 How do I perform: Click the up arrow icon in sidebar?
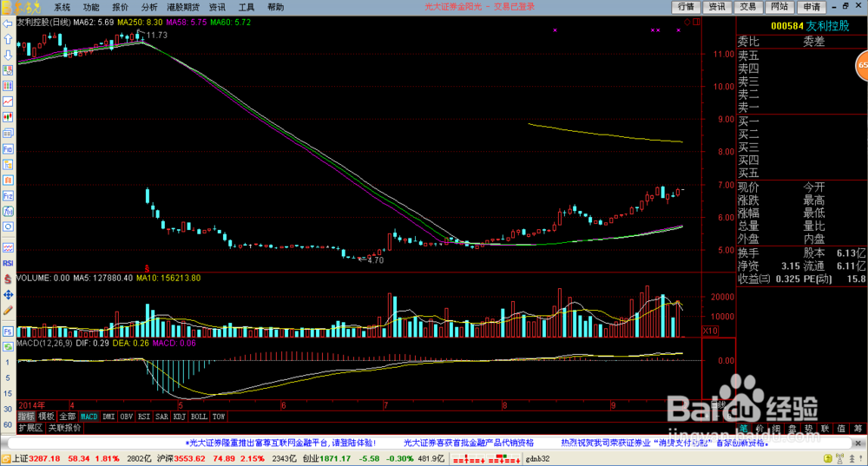pyautogui.click(x=8, y=39)
